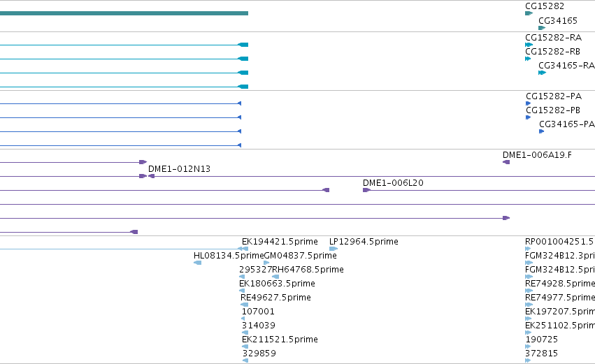Click the feature labeled 329859

(259, 354)
